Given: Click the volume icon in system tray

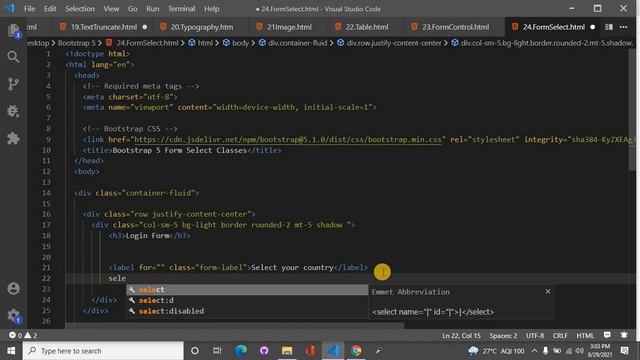Looking at the screenshot, I should (x=580, y=351).
